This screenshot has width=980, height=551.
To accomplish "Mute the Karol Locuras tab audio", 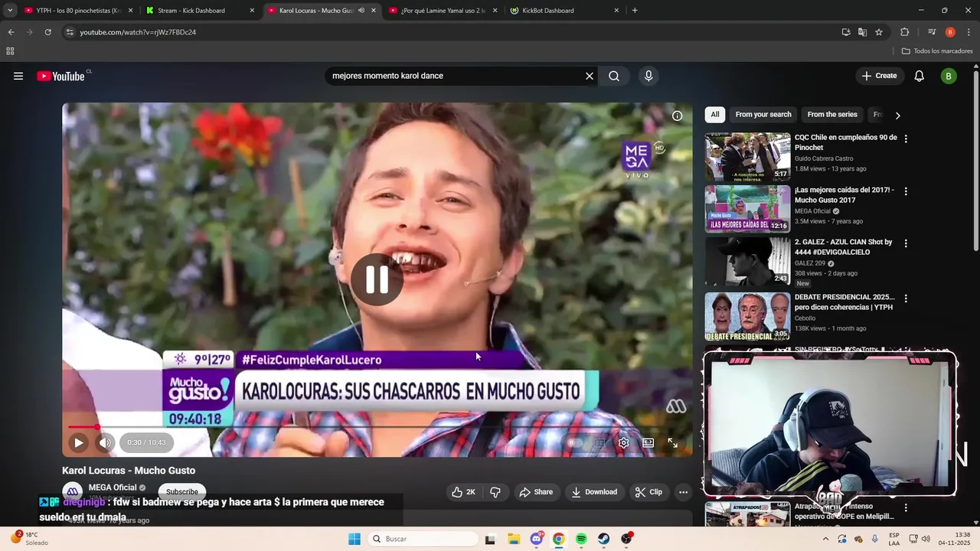I will (361, 11).
